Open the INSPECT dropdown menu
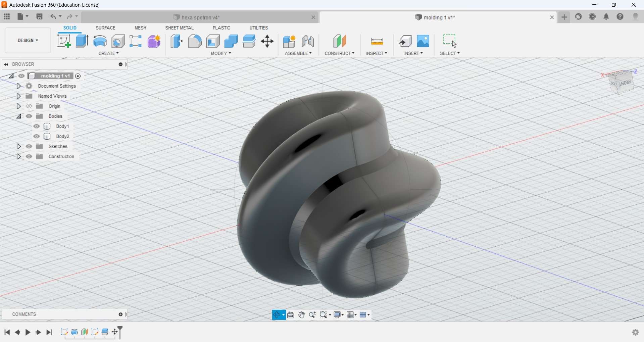 tap(377, 53)
